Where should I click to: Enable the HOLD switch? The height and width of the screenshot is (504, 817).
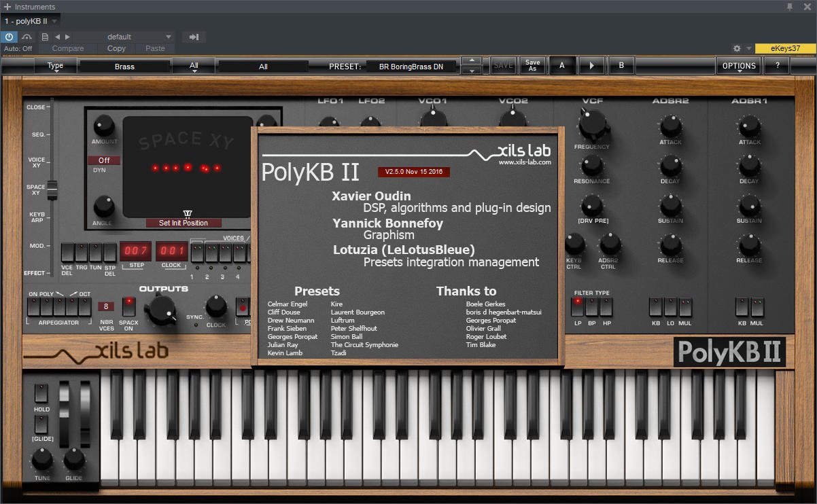click(x=41, y=394)
